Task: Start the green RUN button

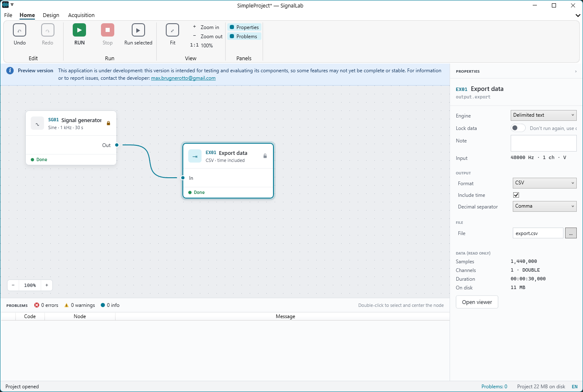Action: [79, 30]
